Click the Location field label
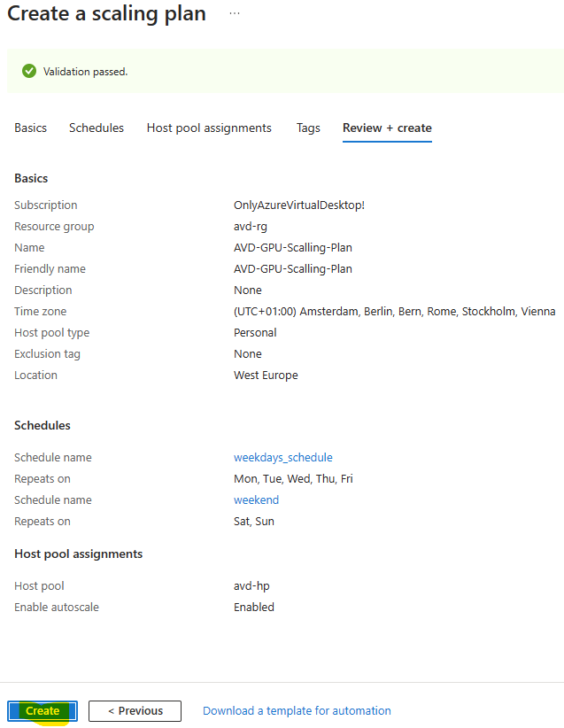The image size is (564, 728). pyautogui.click(x=35, y=376)
